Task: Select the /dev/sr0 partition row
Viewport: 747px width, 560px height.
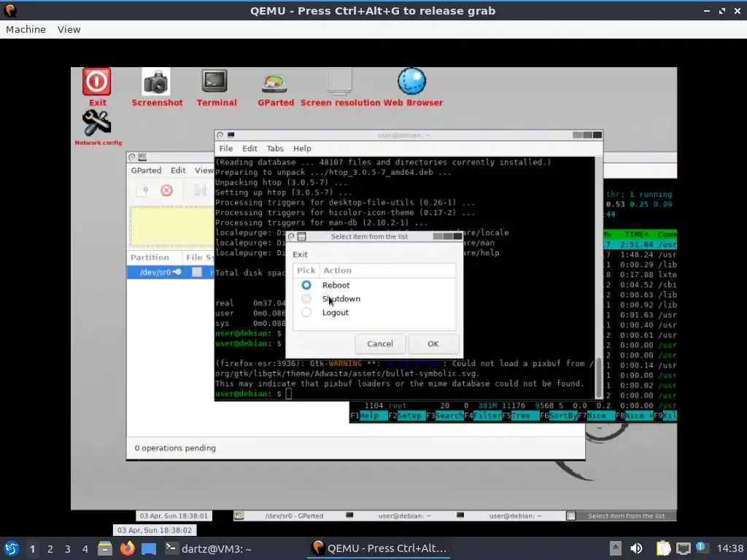Action: [x=171, y=272]
